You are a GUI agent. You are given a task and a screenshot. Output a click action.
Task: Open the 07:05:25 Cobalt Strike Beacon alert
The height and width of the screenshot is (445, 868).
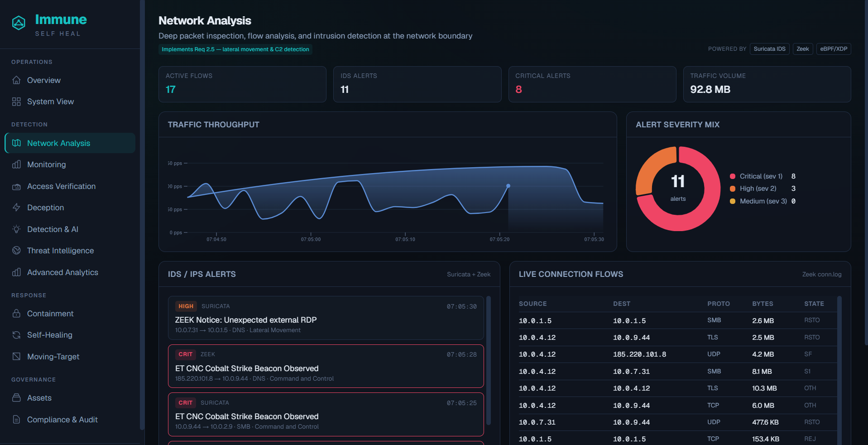pyautogui.click(x=326, y=414)
